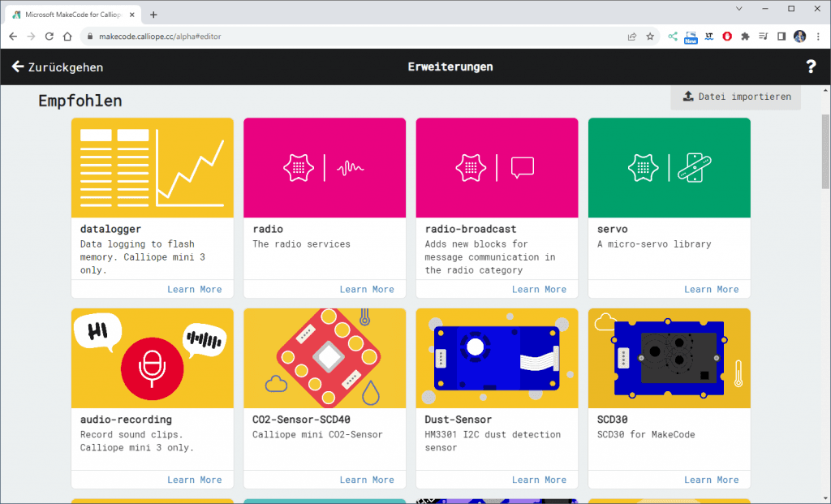This screenshot has height=504, width=831.
Task: Choose the audio-recording extension thumbnail
Action: pos(152,358)
